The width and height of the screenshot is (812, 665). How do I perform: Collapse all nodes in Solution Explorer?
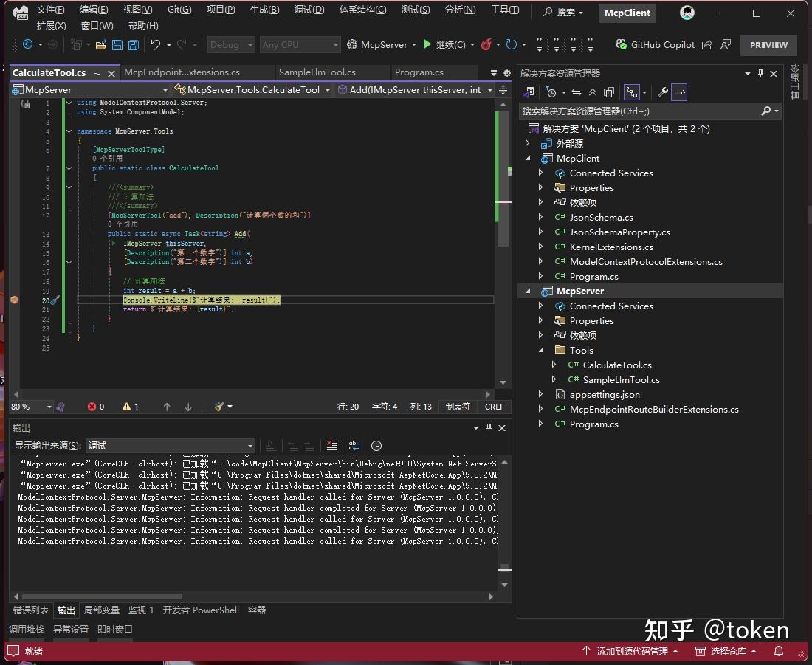(593, 92)
